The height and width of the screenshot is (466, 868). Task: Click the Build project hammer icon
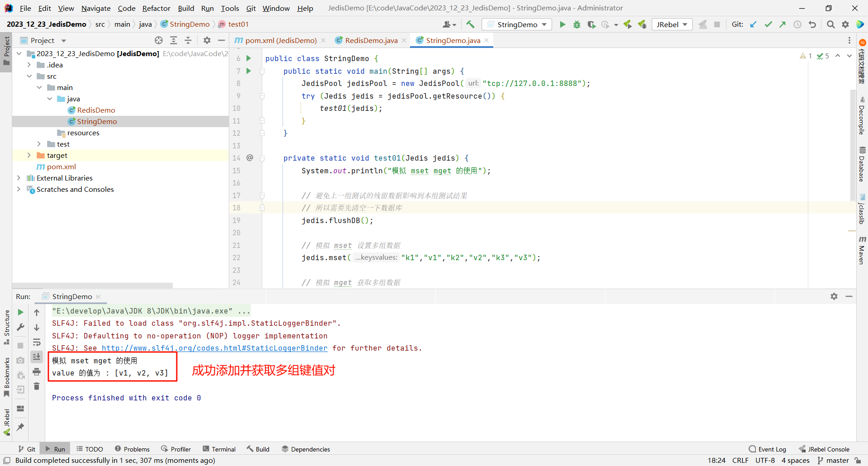coord(471,24)
